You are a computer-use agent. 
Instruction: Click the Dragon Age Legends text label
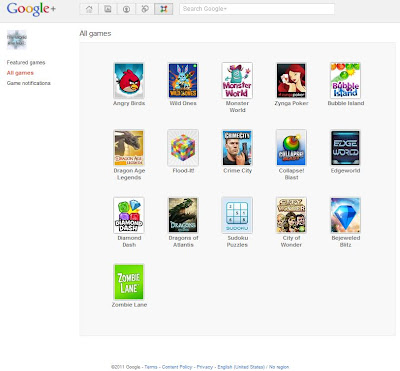[129, 174]
